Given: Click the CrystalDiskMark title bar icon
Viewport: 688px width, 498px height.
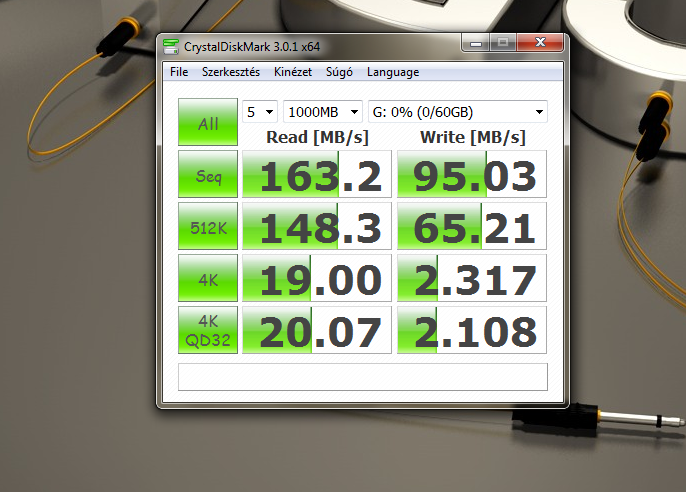Looking at the screenshot, I should point(171,47).
